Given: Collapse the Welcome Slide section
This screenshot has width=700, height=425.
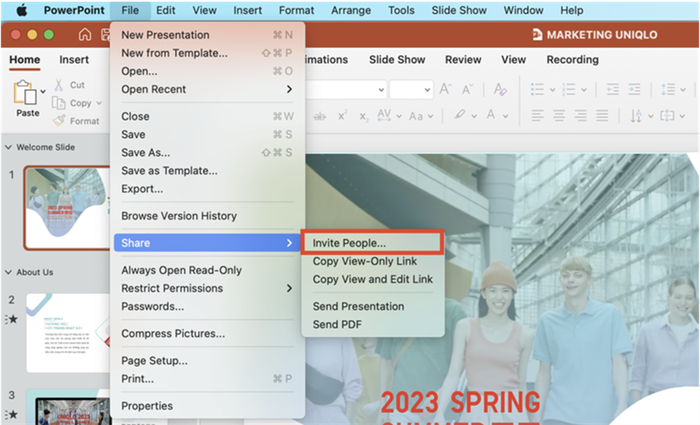Looking at the screenshot, I should (x=8, y=147).
